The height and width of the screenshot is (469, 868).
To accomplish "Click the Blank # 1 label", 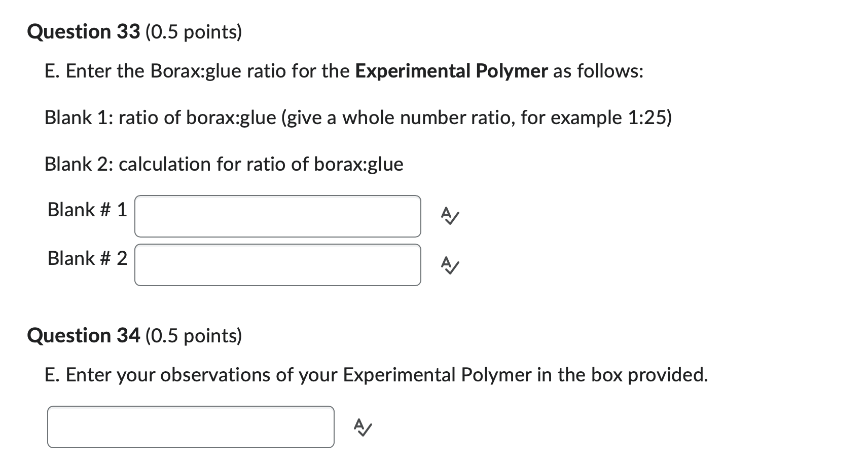I will (x=86, y=209).
